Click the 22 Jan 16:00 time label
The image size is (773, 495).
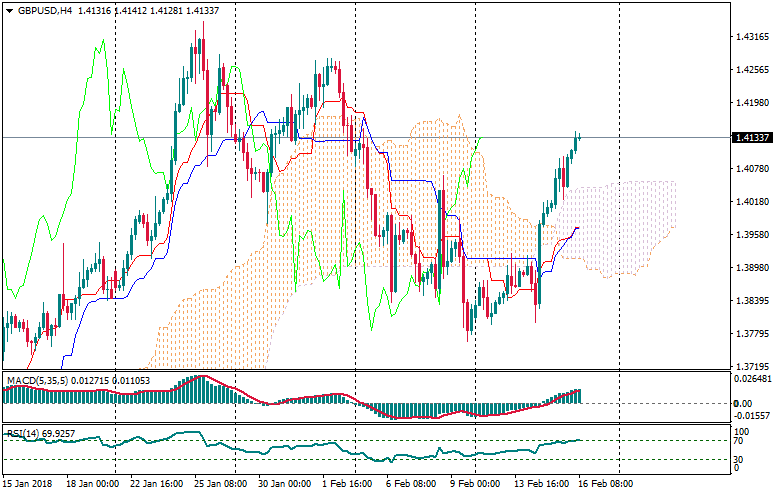tap(159, 483)
